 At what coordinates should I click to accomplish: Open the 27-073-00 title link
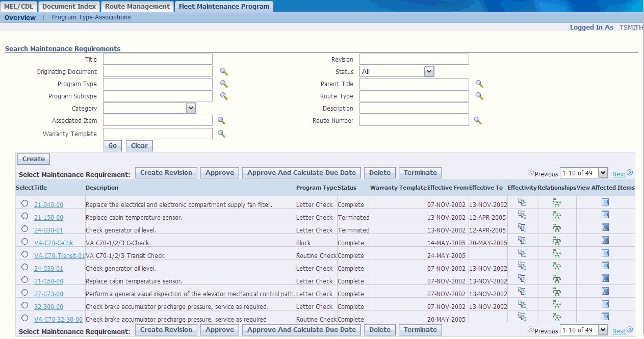[x=48, y=294]
